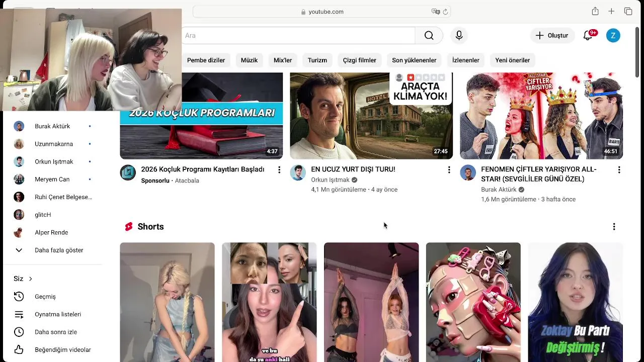Open 2026 Koçluk Programları video thumbnail
644x362 pixels.
[201, 116]
